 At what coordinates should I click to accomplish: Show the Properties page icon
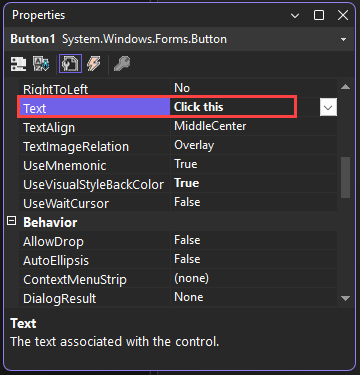[70, 63]
